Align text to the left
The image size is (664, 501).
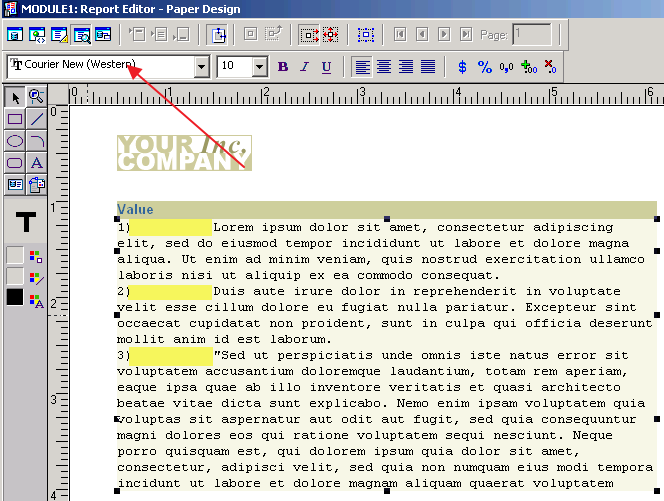pyautogui.click(x=362, y=67)
